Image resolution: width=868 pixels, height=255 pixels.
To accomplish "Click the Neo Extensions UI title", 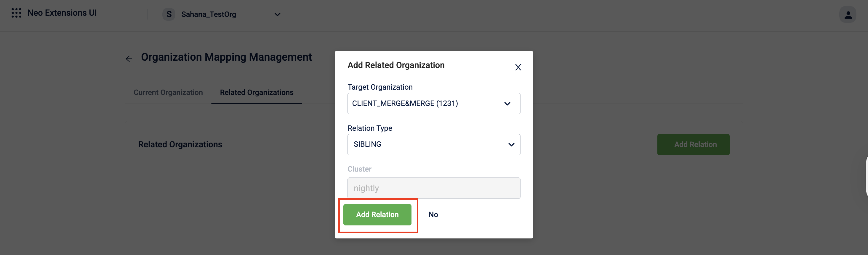I will (62, 13).
